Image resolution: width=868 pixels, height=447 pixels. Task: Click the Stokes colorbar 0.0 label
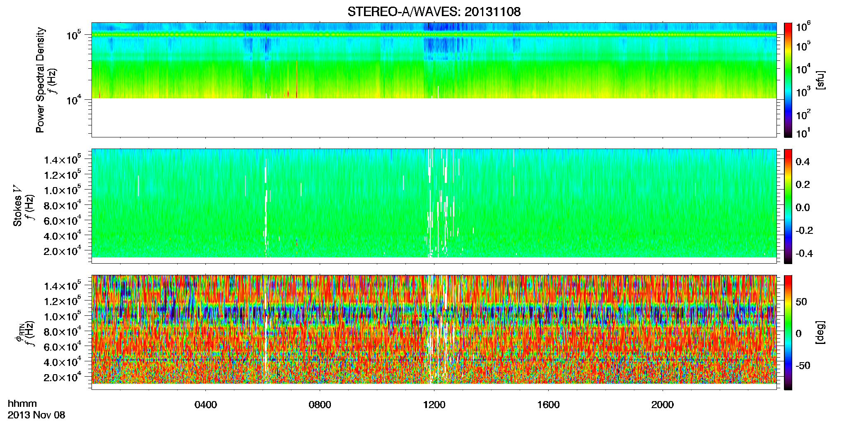click(x=803, y=207)
